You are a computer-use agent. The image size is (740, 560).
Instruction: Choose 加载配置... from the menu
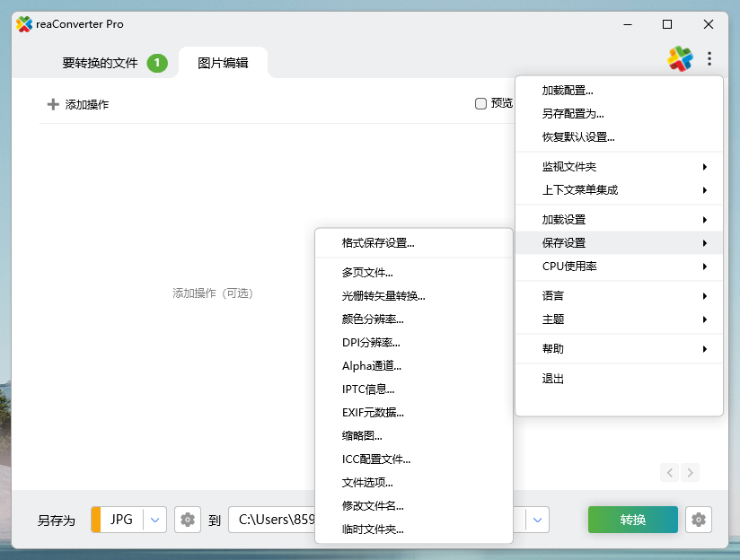click(619, 90)
